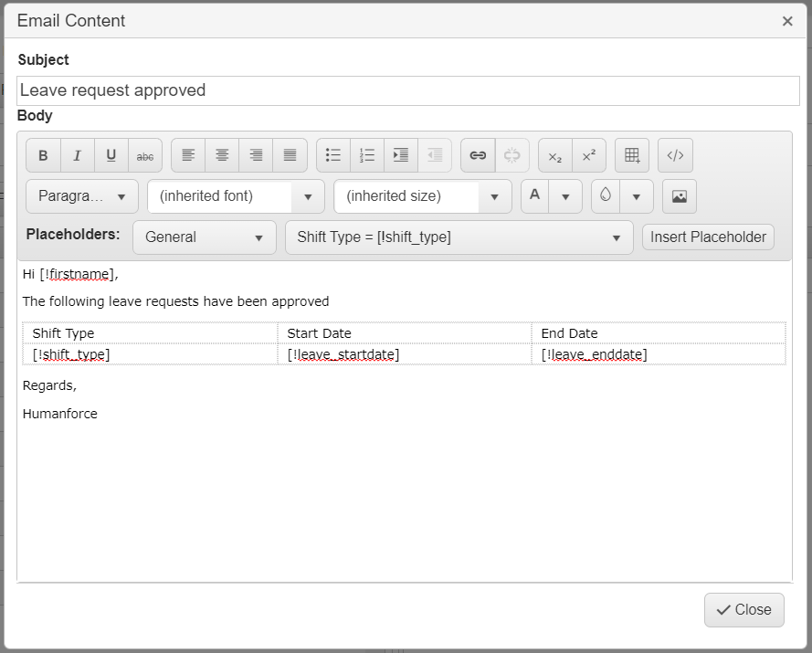Switch to HTML source view
Viewport: 812px width, 653px height.
675,155
